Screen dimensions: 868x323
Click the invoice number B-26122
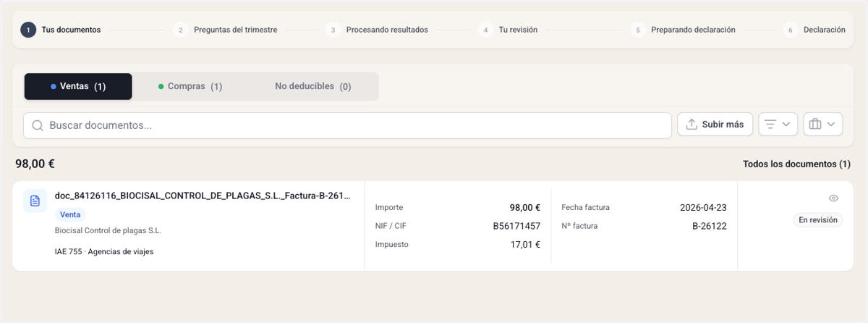pos(709,226)
